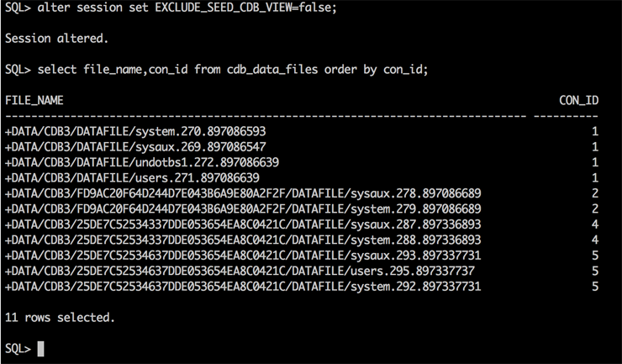This screenshot has width=622, height=364.
Task: Click the cursor block at the last SQL prompt
Action: tap(40, 349)
